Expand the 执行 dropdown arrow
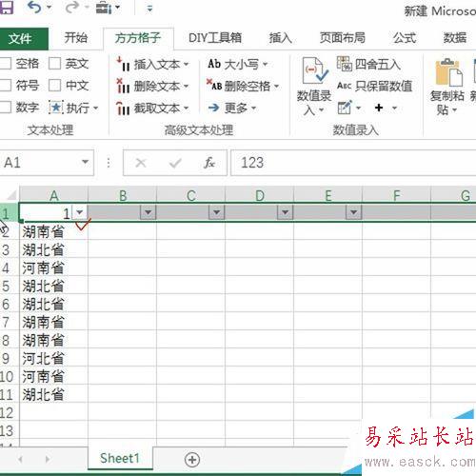The image size is (476, 476). click(95, 109)
